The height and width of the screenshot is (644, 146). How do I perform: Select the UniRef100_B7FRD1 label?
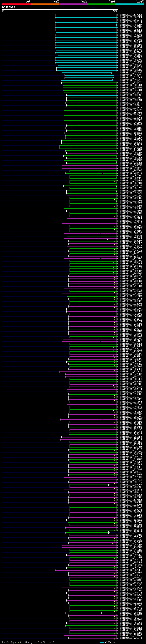[x=131, y=130]
